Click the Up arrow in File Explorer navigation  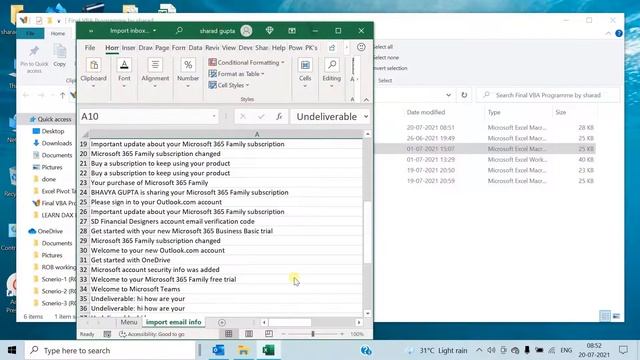pos(62,95)
